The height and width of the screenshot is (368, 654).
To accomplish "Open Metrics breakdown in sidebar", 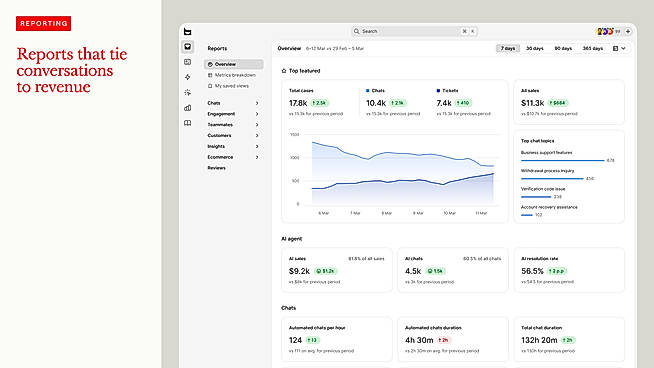I will (234, 75).
